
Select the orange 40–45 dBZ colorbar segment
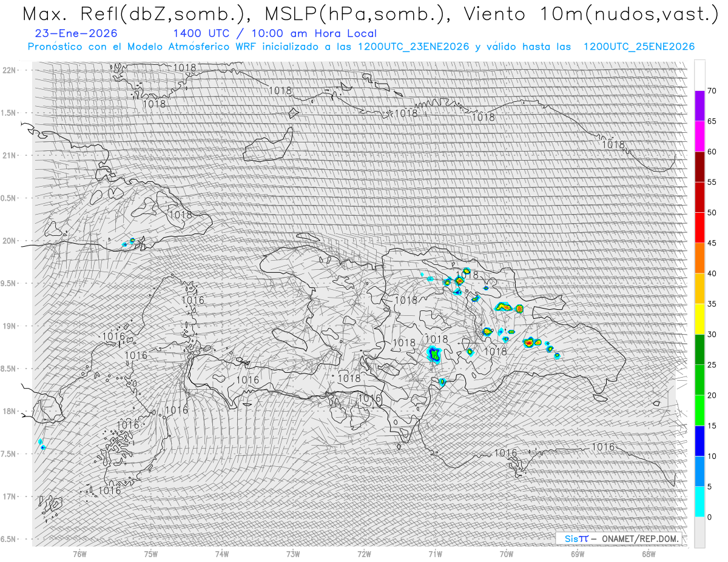pyautogui.click(x=699, y=258)
